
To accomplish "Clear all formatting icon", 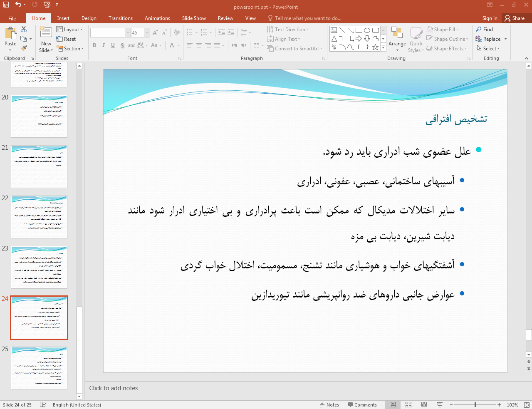I will point(177,32).
